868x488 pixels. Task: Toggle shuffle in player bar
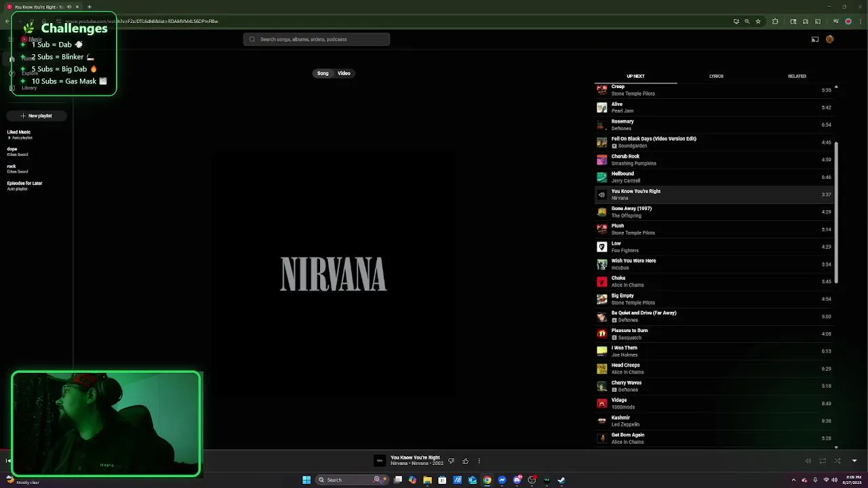(x=837, y=461)
